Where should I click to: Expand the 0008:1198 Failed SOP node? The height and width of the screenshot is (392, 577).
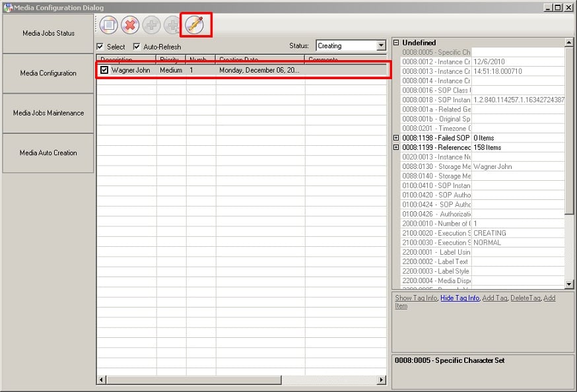(396, 138)
